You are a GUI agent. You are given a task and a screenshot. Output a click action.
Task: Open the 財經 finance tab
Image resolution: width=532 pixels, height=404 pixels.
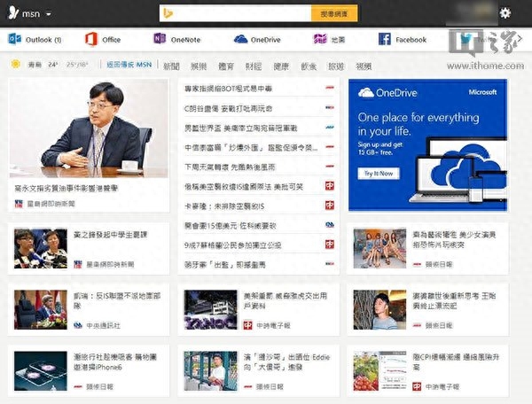click(x=254, y=66)
